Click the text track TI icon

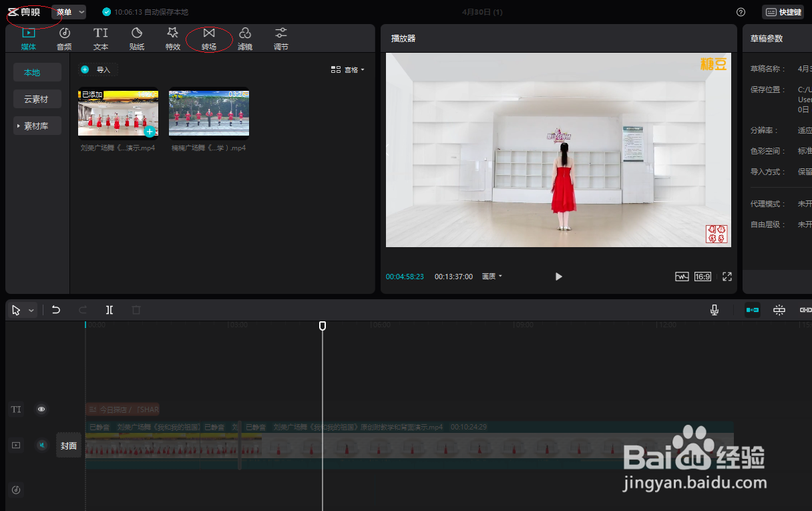coord(16,409)
